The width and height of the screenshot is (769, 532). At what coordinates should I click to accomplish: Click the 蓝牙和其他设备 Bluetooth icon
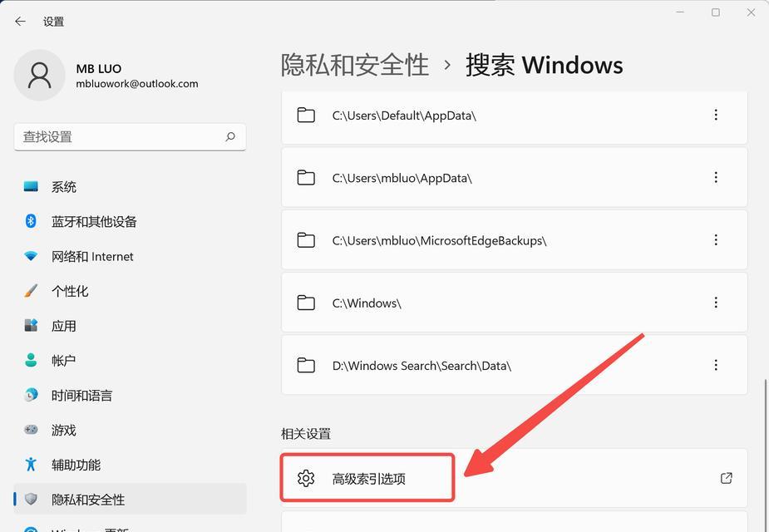point(31,221)
